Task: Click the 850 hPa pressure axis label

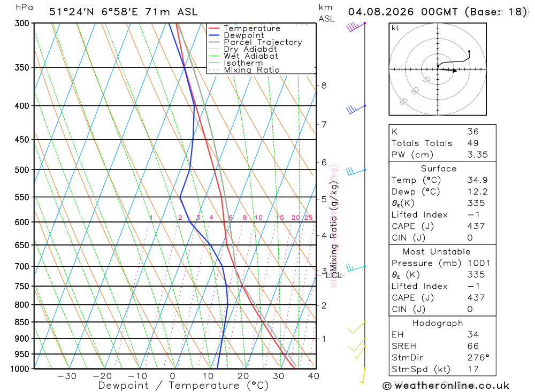Action: click(x=22, y=322)
